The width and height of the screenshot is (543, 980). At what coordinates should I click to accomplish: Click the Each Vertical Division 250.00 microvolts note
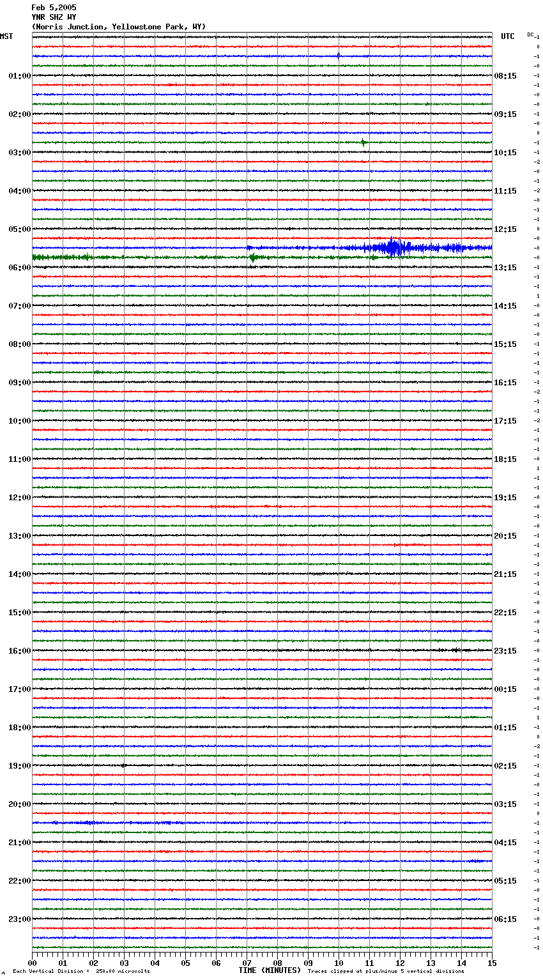[81, 971]
